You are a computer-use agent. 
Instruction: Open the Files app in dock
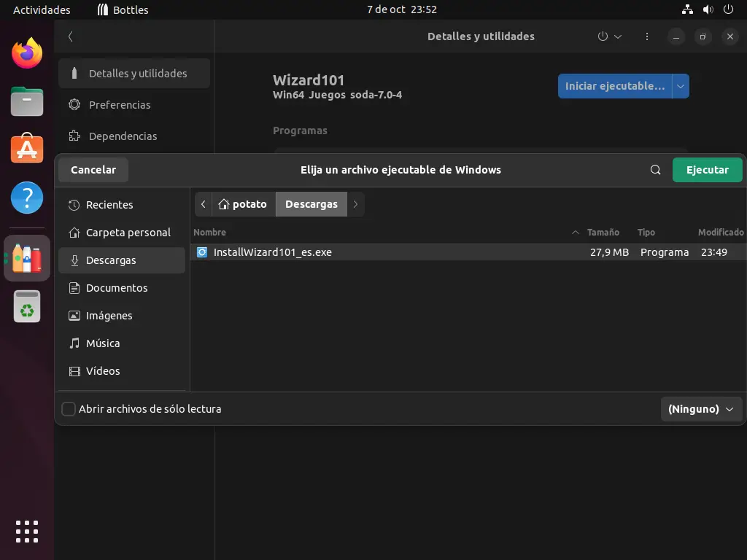tap(27, 101)
